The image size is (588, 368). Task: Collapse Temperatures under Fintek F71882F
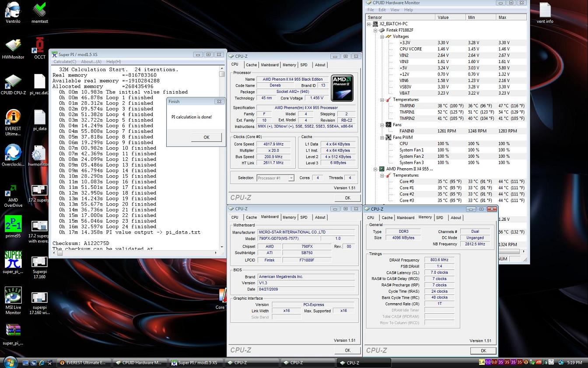pyautogui.click(x=382, y=100)
